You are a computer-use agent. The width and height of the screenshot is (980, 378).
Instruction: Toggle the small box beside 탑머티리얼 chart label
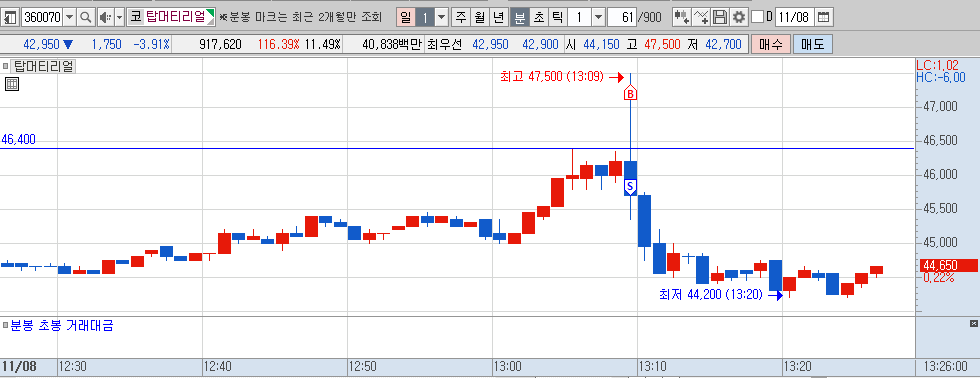(6, 66)
